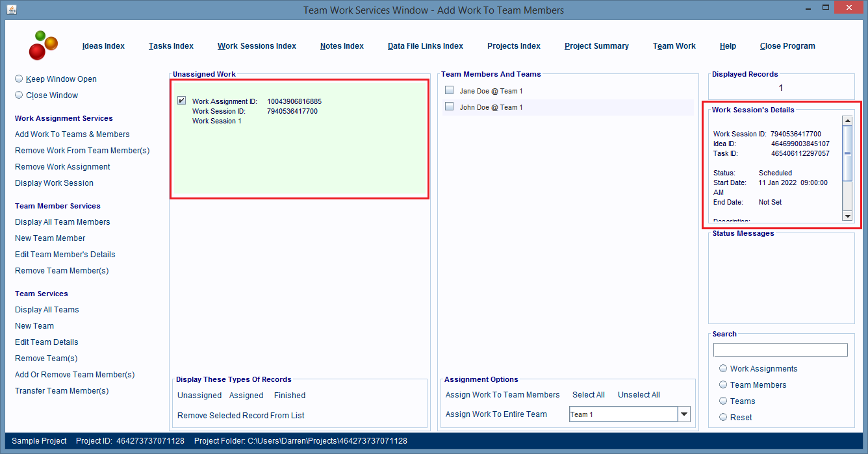Click New Team link
The image size is (868, 454).
tap(34, 326)
